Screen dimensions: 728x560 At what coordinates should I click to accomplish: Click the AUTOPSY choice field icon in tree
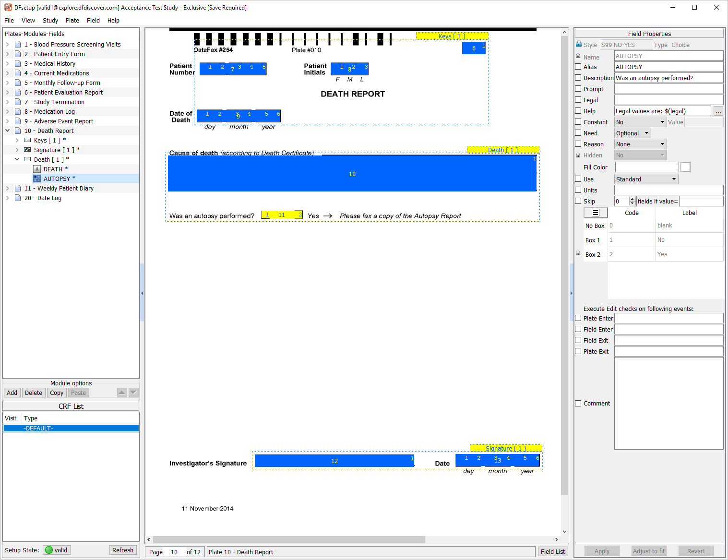click(37, 179)
